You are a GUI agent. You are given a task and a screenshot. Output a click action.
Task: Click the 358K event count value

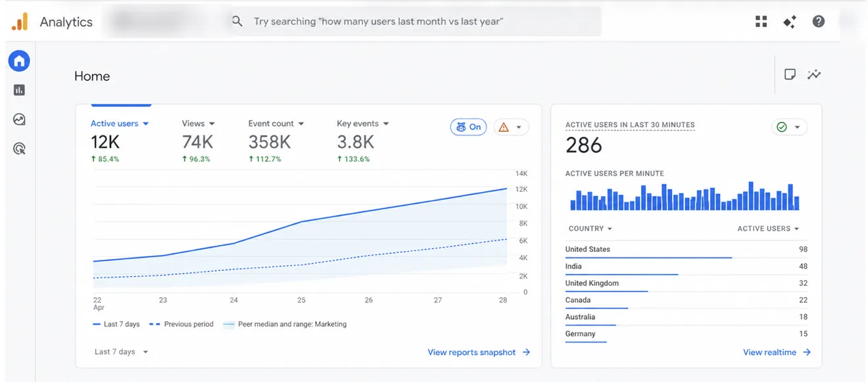pos(270,142)
